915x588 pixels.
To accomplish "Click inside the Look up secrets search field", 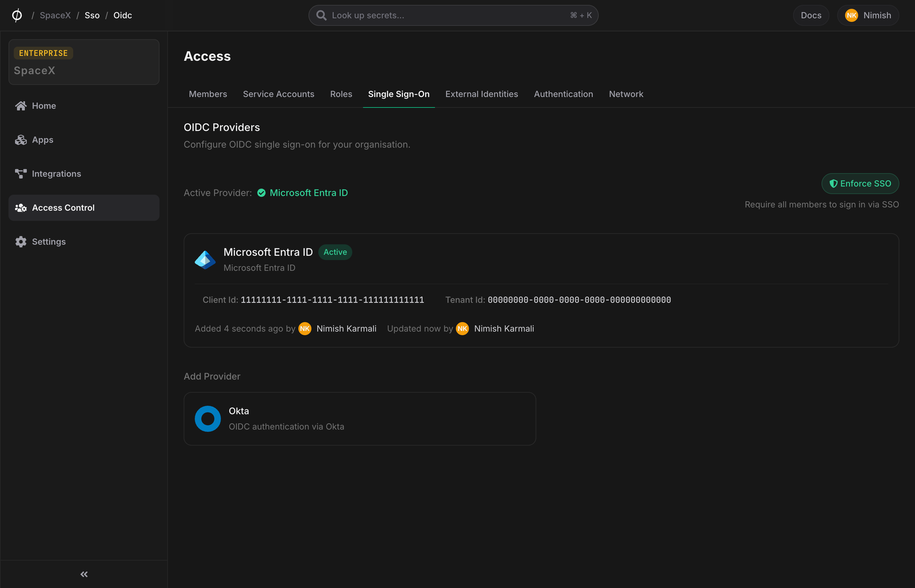I will [x=439, y=15].
